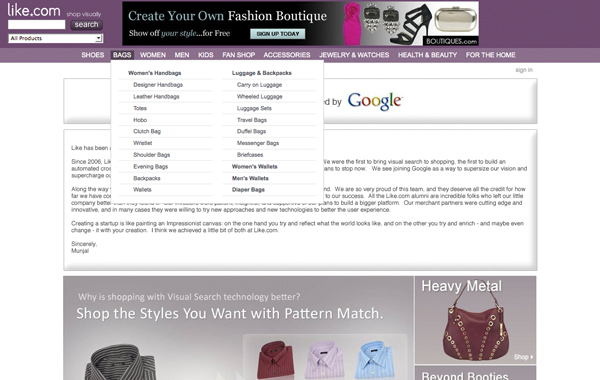Select Men's Wallets heading

[x=250, y=178]
